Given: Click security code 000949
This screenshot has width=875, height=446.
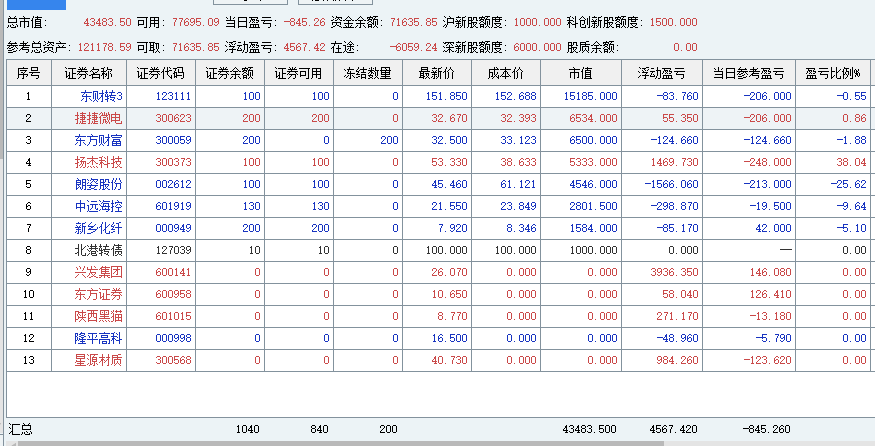Looking at the screenshot, I should (x=173, y=228).
